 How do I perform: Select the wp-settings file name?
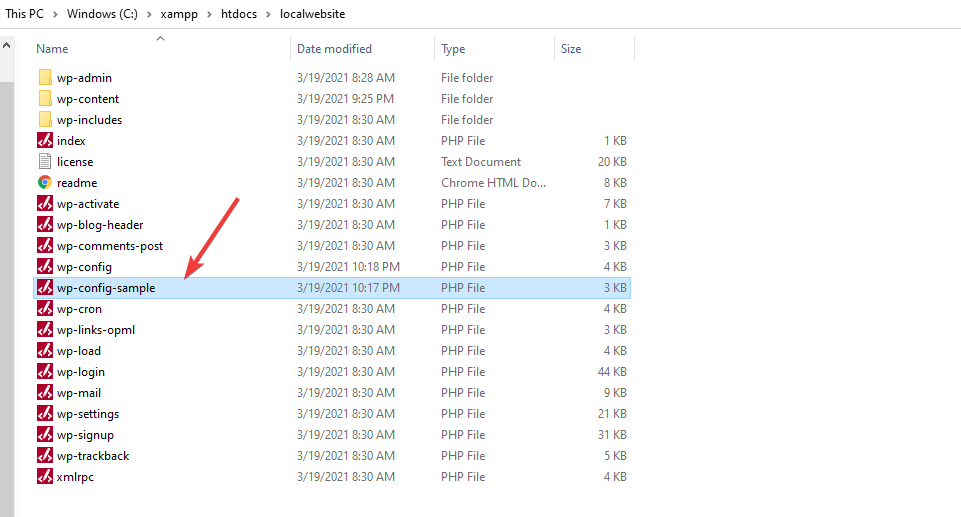point(88,413)
